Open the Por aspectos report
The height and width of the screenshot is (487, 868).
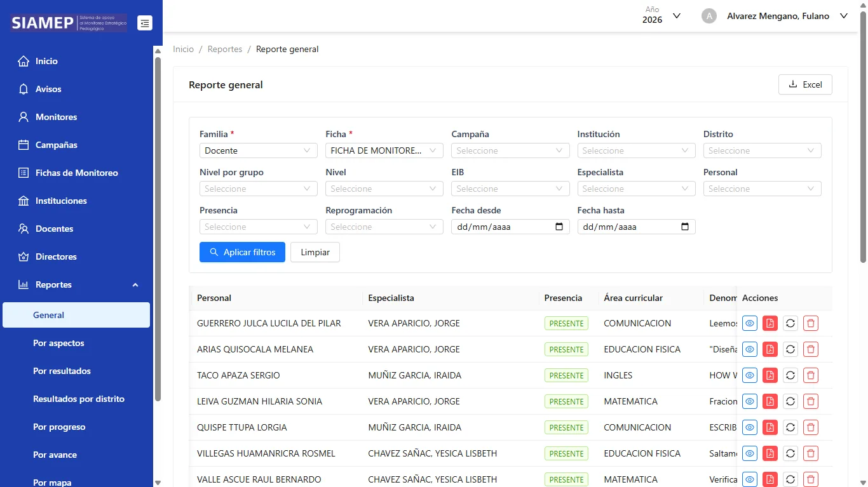pyautogui.click(x=76, y=343)
